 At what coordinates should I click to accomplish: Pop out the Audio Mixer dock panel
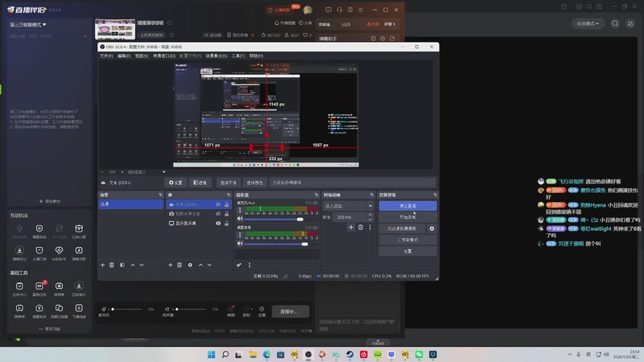pyautogui.click(x=316, y=195)
